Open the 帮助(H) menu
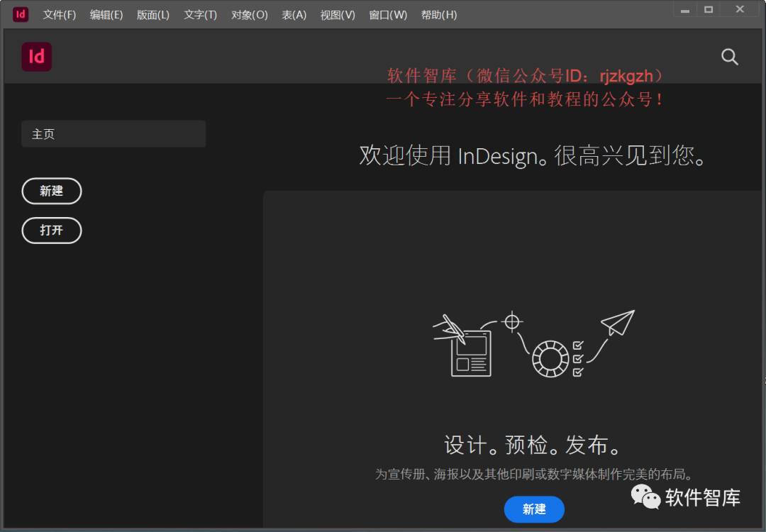This screenshot has width=766, height=532. (x=439, y=15)
